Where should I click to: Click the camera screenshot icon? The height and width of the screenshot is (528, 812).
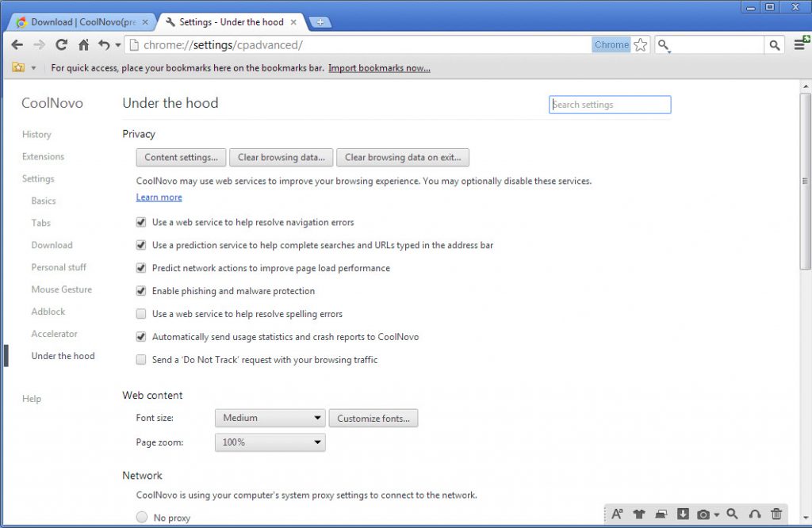pyautogui.click(x=703, y=514)
